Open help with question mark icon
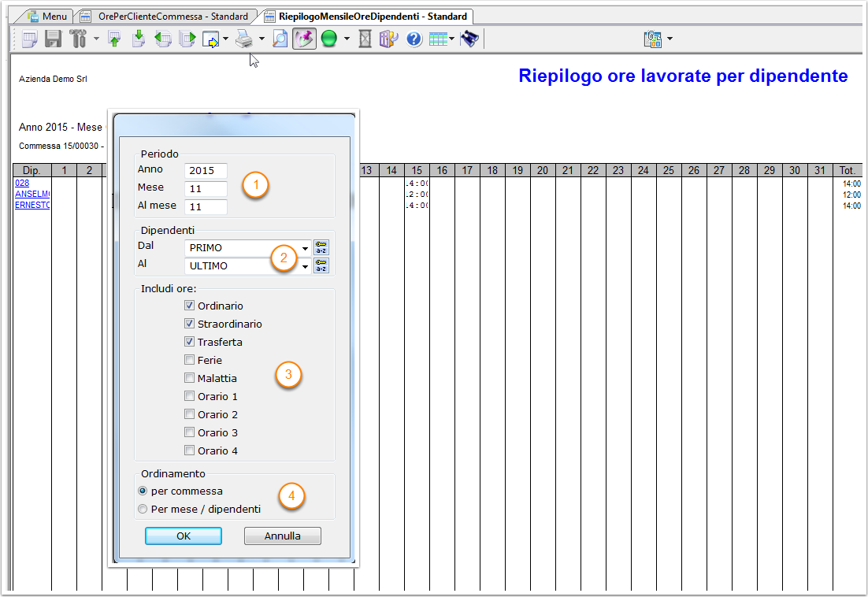 pos(414,39)
